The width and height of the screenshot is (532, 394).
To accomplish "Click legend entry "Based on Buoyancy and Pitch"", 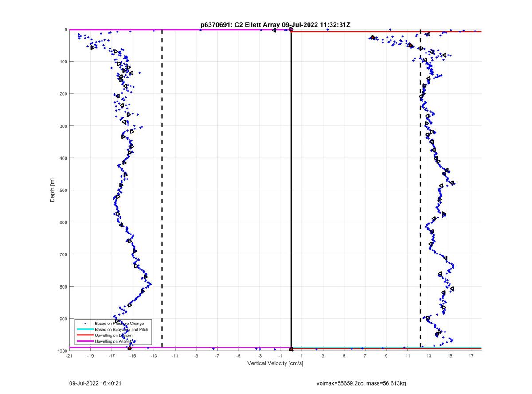I will click(x=121, y=329).
